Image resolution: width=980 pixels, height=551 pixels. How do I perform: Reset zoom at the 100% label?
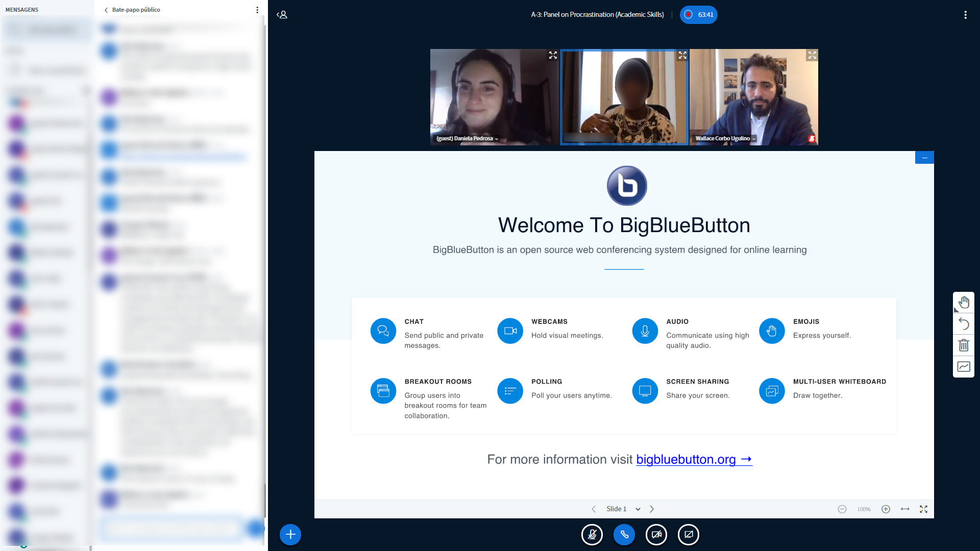tap(864, 509)
